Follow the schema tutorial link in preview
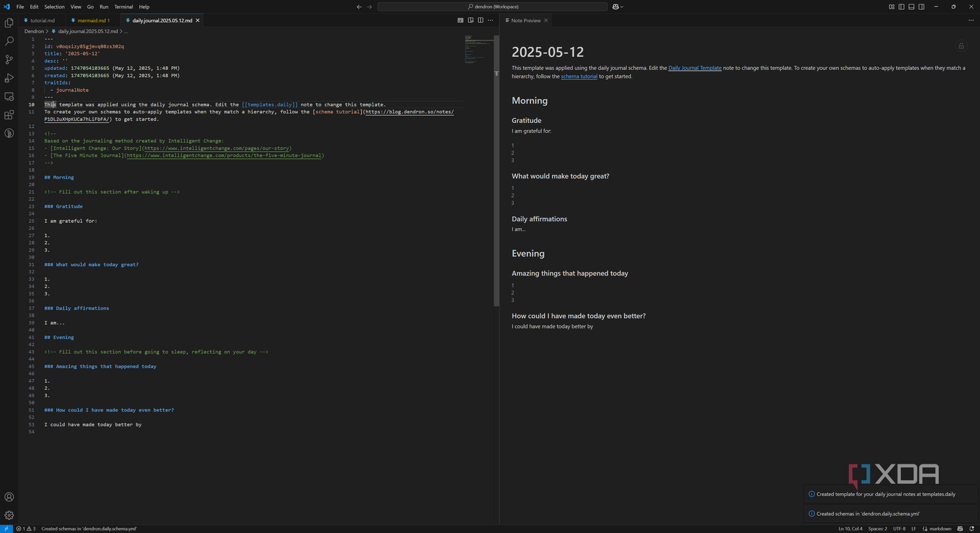The width and height of the screenshot is (980, 533). [x=579, y=76]
